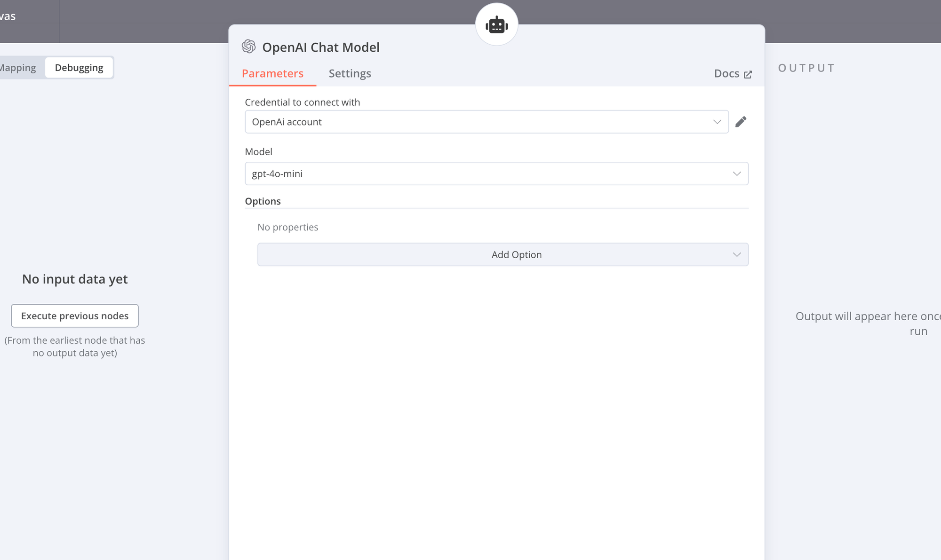Screen dimensions: 941x560
Task: Switch to the Settings tab
Action: point(350,73)
